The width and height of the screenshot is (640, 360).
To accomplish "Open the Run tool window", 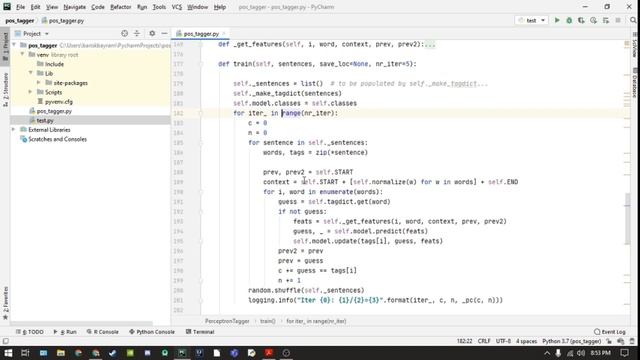I will tap(65, 332).
